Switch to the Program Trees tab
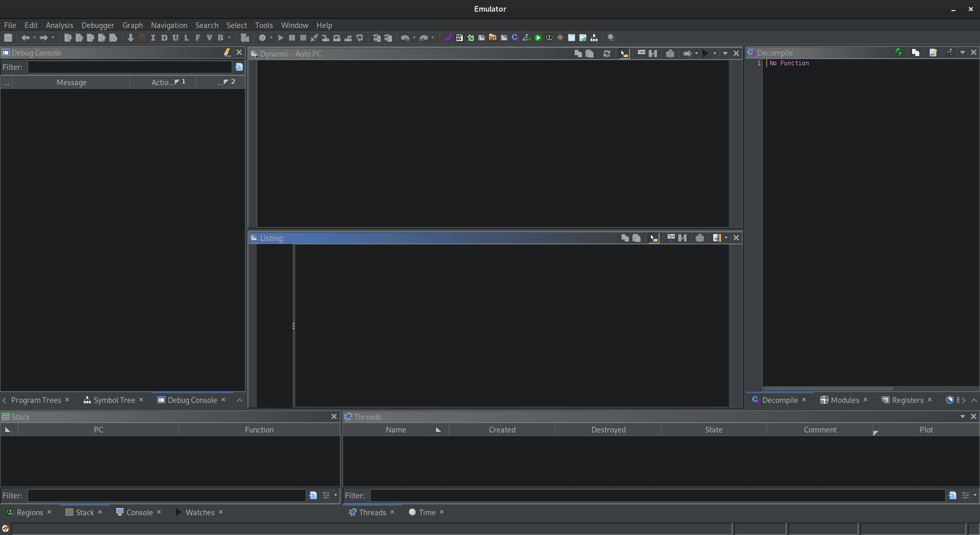The width and height of the screenshot is (980, 535). coord(36,400)
